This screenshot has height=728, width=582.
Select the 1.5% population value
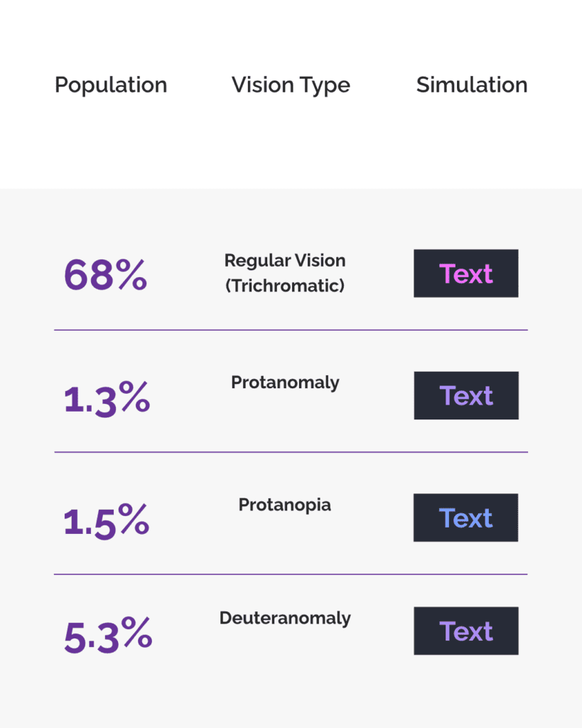click(107, 521)
